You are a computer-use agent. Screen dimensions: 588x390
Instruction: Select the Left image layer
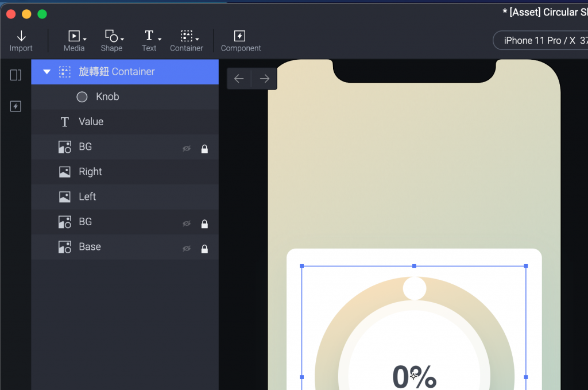point(125,196)
